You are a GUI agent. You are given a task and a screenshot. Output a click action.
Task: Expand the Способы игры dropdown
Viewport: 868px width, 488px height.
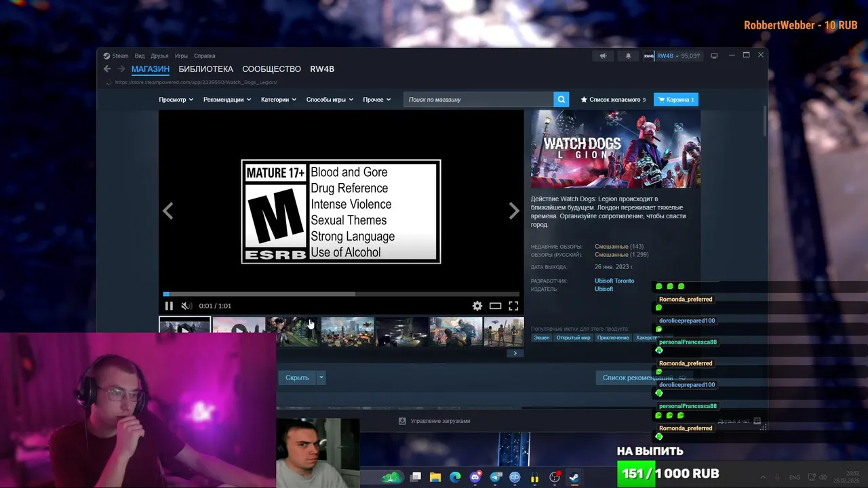(330, 100)
